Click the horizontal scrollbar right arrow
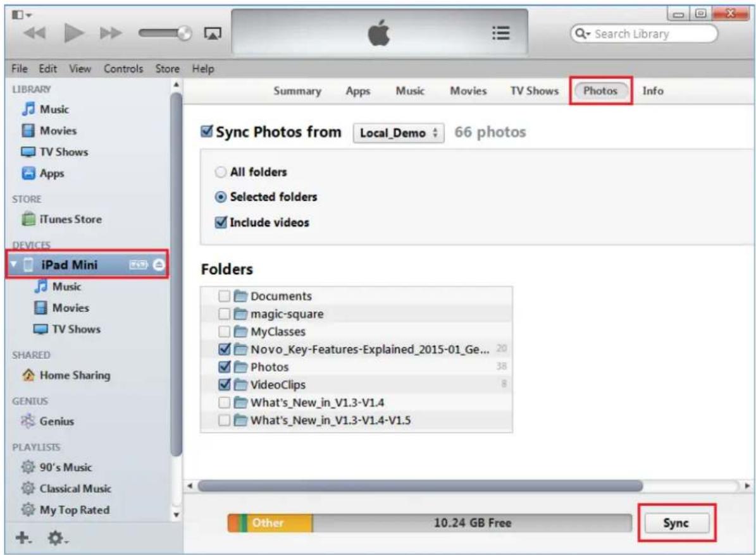 (x=747, y=485)
